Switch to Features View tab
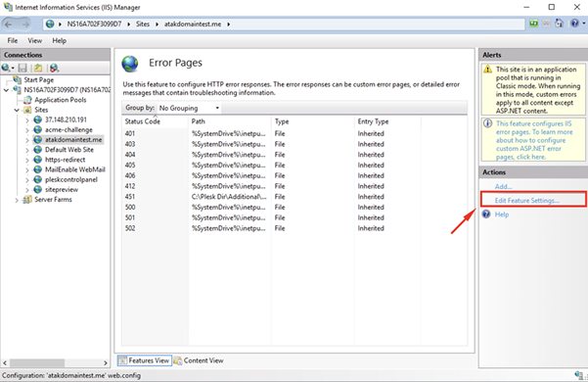 point(145,360)
